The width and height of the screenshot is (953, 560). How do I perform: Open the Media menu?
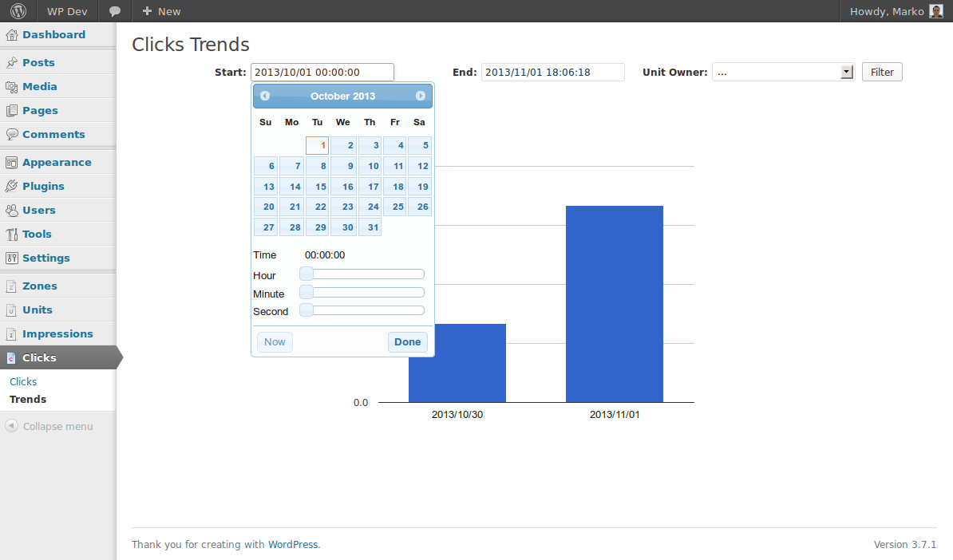pyautogui.click(x=39, y=87)
